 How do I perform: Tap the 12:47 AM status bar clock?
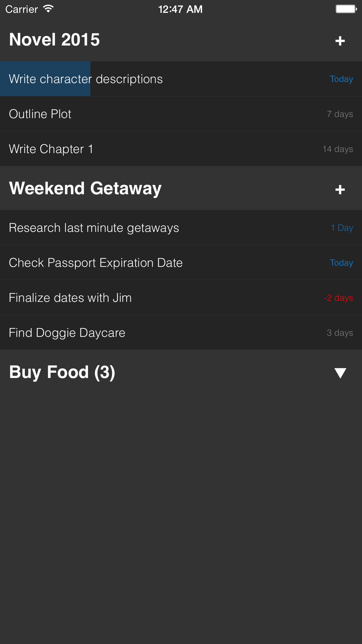coord(180,9)
